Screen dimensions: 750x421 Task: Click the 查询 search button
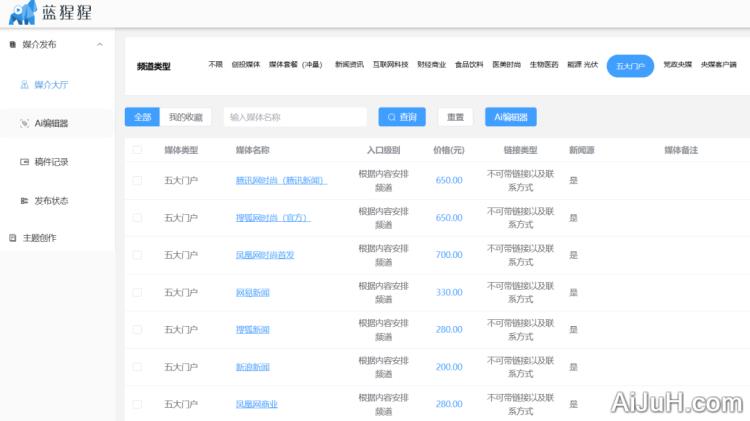402,117
